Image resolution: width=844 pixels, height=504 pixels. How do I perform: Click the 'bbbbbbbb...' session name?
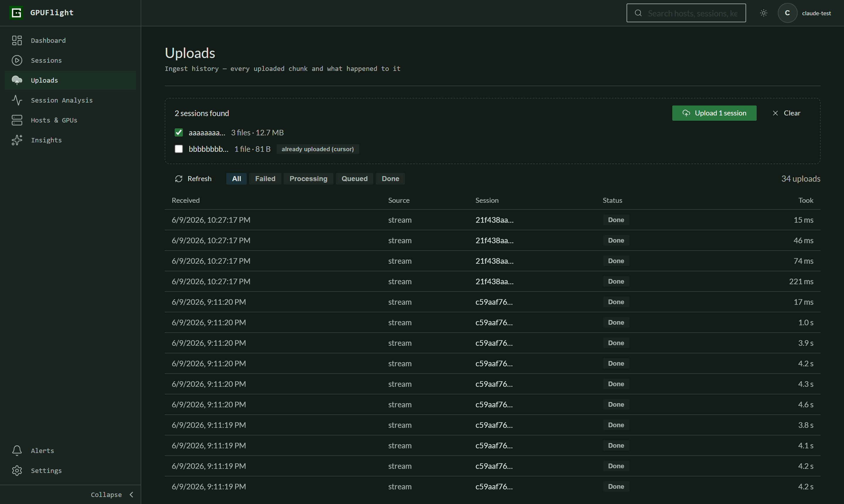click(x=209, y=149)
